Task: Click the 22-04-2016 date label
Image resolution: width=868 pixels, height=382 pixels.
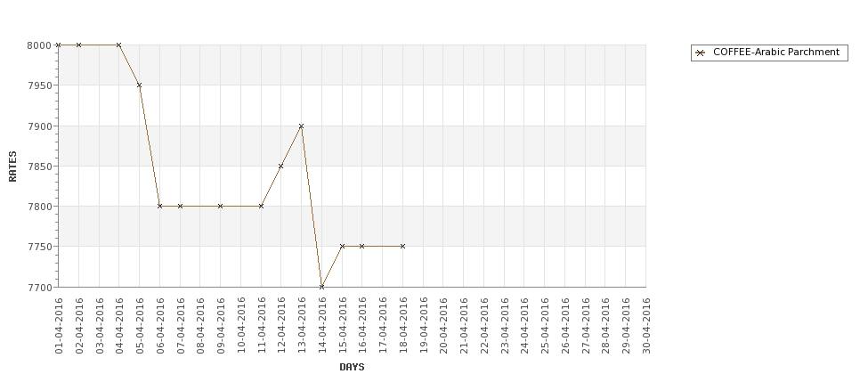Action: [x=484, y=326]
